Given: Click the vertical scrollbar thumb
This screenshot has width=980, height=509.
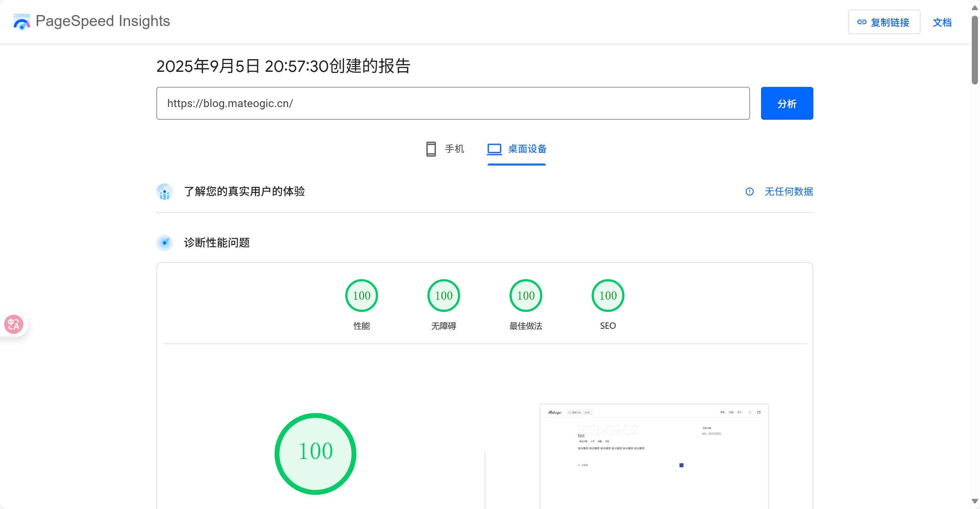Looking at the screenshot, I should tap(974, 50).
